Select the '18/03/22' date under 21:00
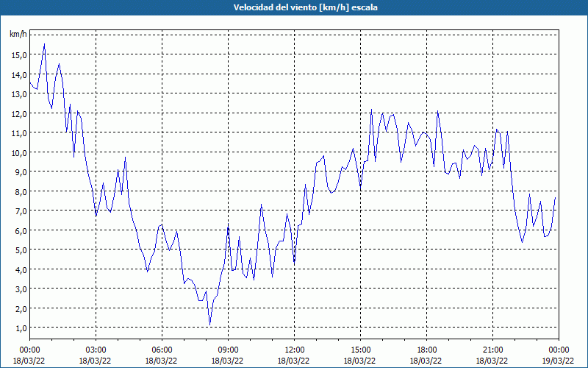 (492, 361)
